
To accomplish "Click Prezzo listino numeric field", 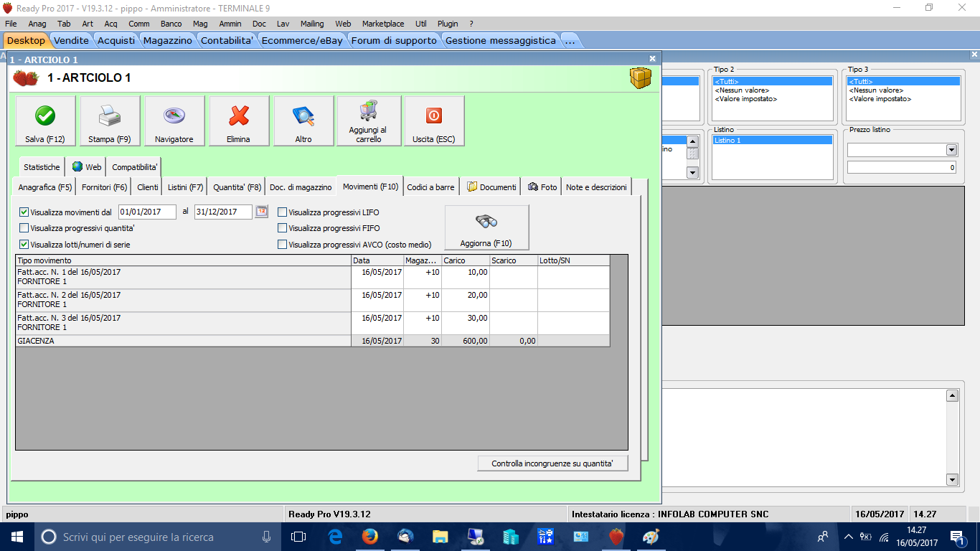I will (901, 167).
